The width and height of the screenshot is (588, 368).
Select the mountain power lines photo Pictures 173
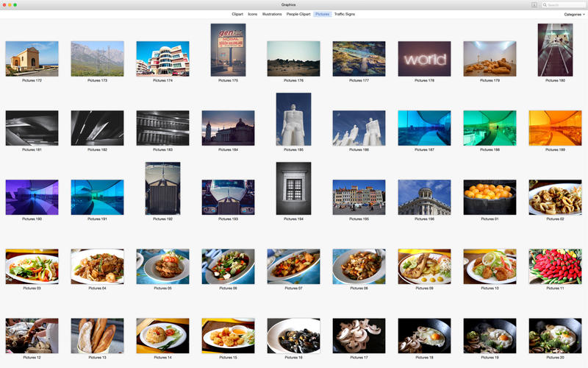click(97, 59)
